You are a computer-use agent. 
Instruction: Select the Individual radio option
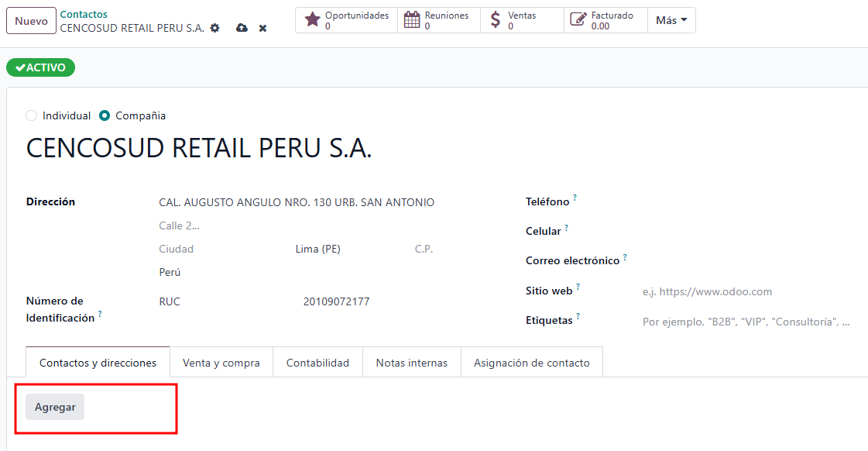pyautogui.click(x=32, y=115)
